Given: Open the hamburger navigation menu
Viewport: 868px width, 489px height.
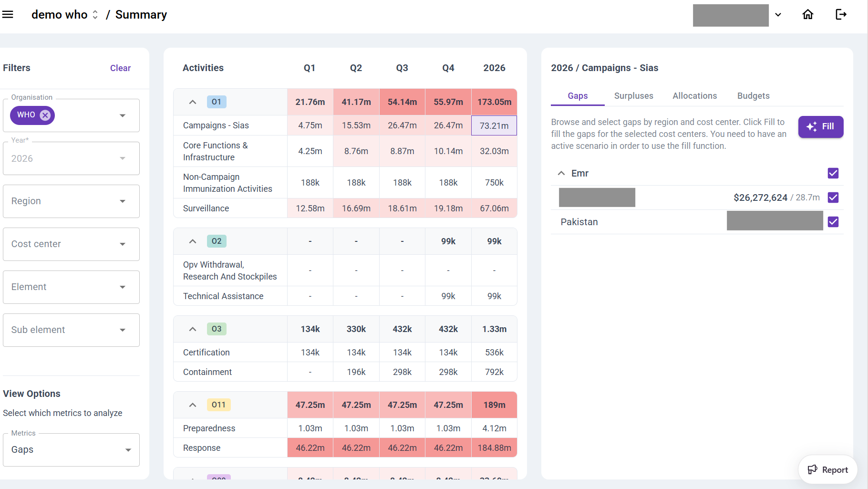Looking at the screenshot, I should (x=8, y=14).
